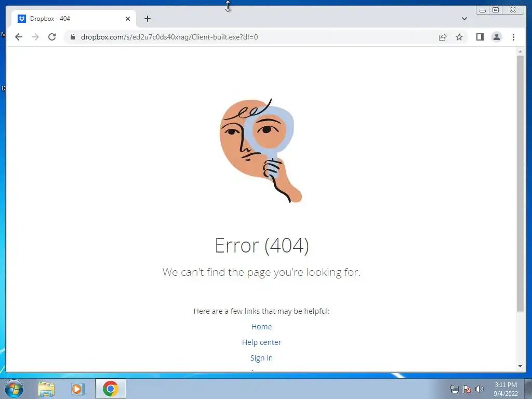This screenshot has height=399, width=532.
Task: Open the Action Center flag icon
Action: click(467, 389)
